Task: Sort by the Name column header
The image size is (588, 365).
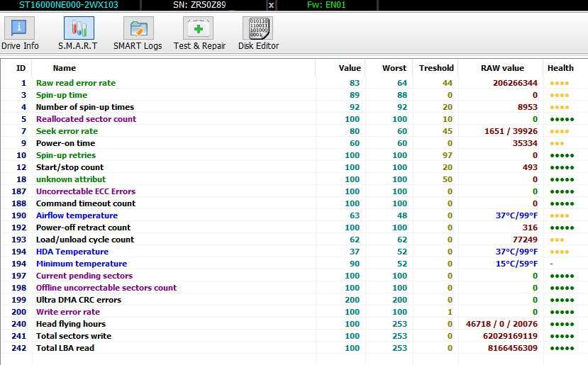Action: pyautogui.click(x=65, y=68)
